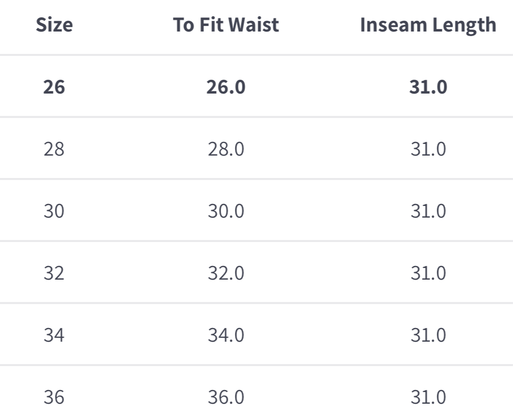
Task: Click the 26.0 waist measurement
Action: coord(226,87)
